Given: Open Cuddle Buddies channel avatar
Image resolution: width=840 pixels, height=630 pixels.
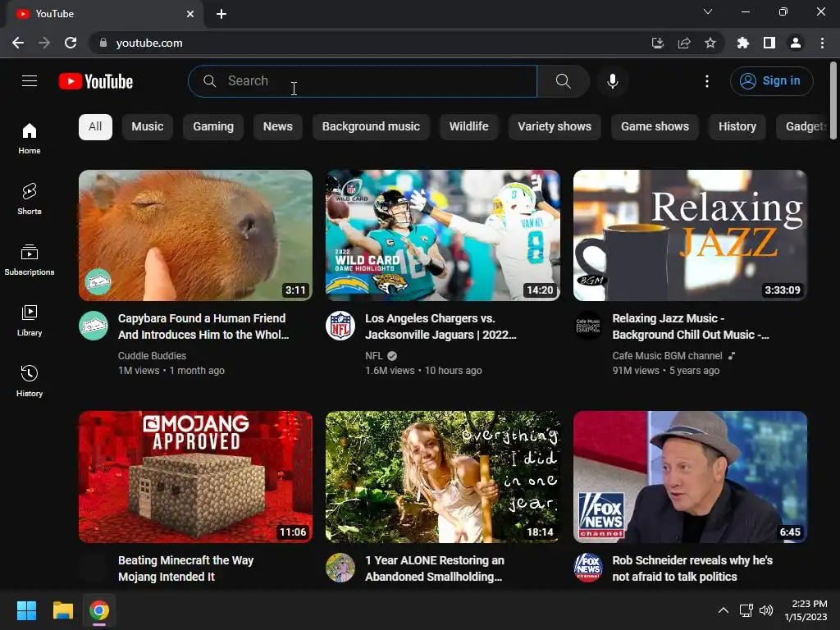Looking at the screenshot, I should [94, 326].
